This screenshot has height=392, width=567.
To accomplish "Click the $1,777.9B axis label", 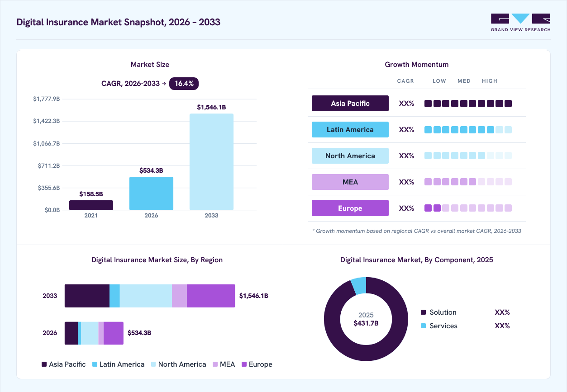I will point(47,99).
